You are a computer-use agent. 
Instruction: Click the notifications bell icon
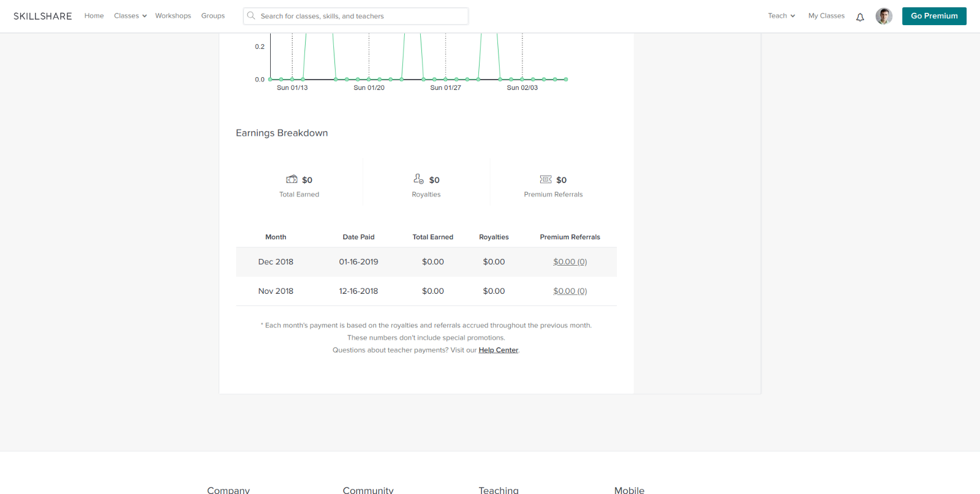click(860, 17)
